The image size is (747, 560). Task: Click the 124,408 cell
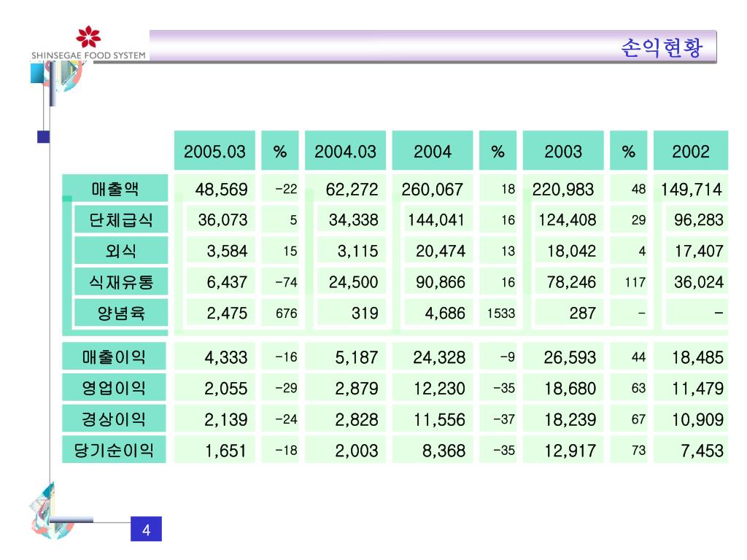pos(568,220)
